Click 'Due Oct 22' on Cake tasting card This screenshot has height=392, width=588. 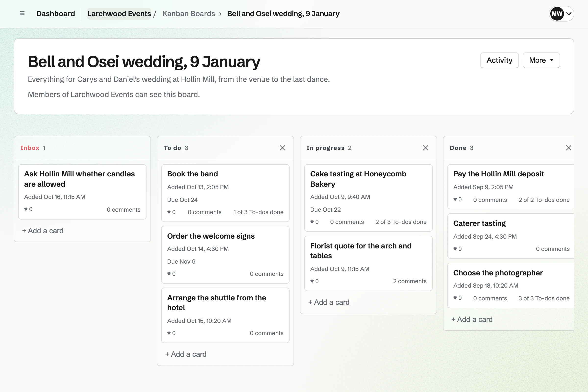pos(325,209)
